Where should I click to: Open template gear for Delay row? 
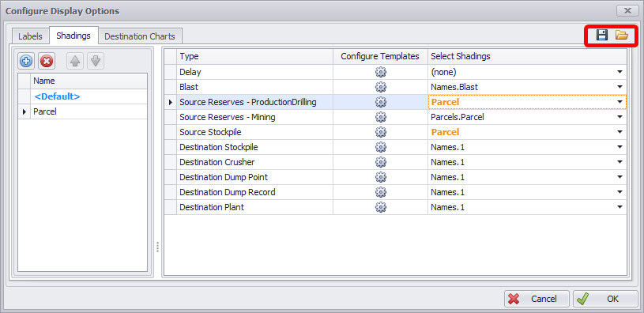pyautogui.click(x=381, y=72)
